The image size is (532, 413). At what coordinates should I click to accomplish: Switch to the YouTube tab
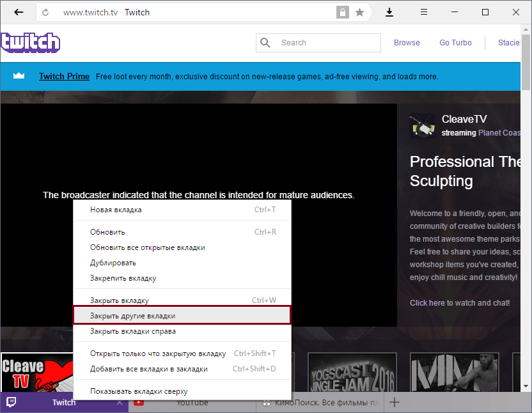click(192, 403)
